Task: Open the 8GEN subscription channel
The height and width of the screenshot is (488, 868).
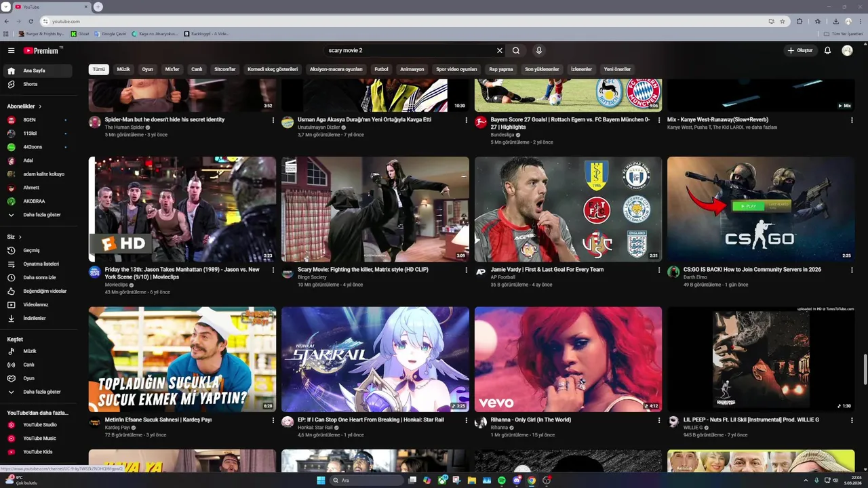Action: tap(39, 120)
